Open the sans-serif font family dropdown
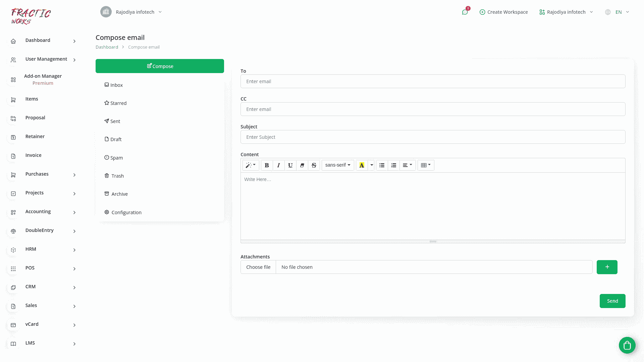 [x=337, y=165]
